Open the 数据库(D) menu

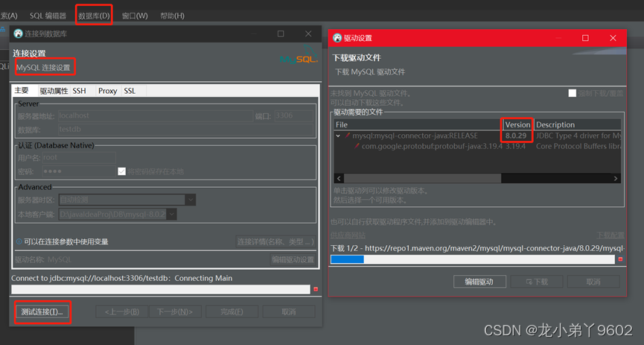pos(94,16)
